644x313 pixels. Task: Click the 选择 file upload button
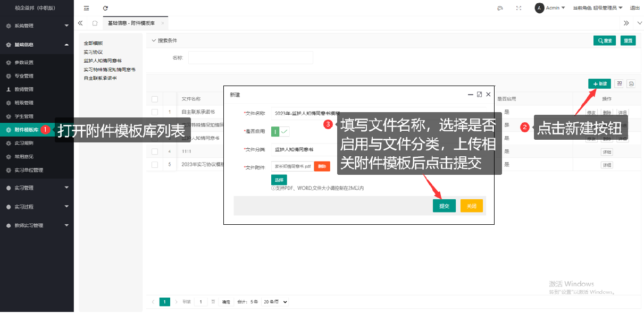click(x=279, y=180)
